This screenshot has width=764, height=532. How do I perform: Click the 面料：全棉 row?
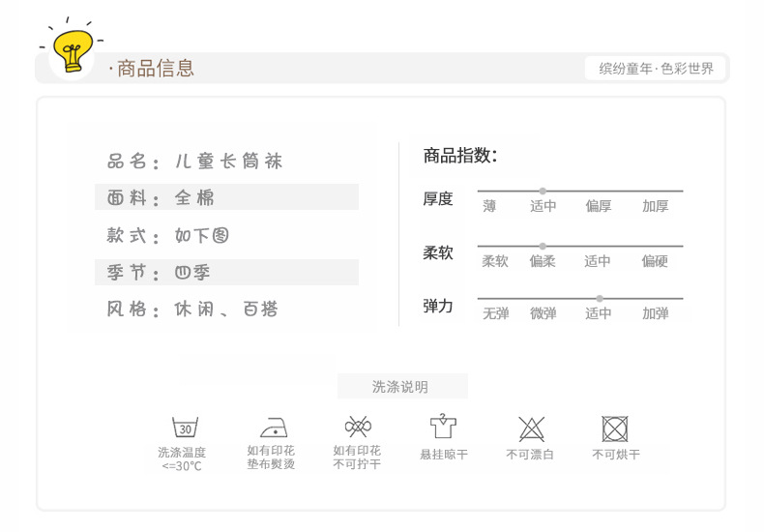226,197
